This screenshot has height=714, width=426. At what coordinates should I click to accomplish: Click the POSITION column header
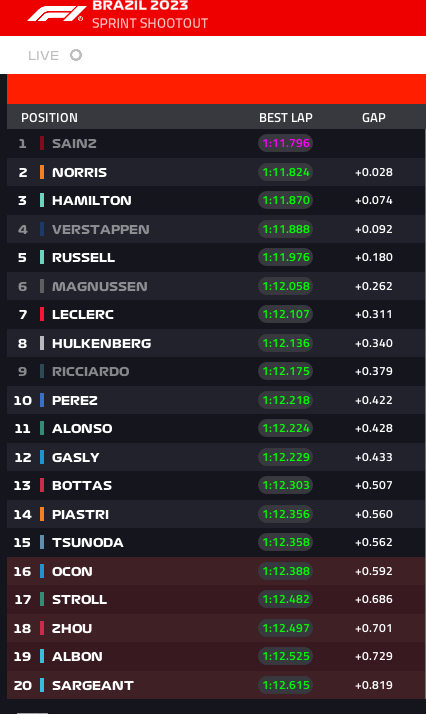[49, 117]
